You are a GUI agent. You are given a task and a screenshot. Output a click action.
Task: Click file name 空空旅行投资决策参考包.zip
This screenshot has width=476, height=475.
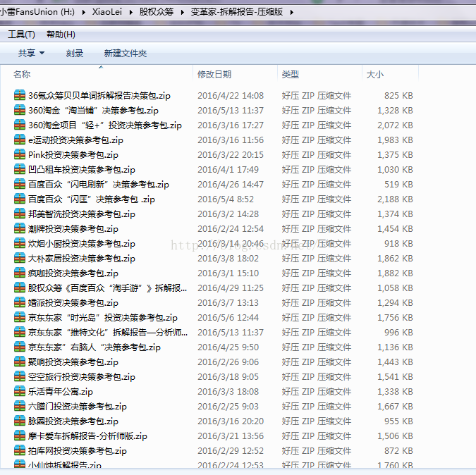tap(82, 377)
